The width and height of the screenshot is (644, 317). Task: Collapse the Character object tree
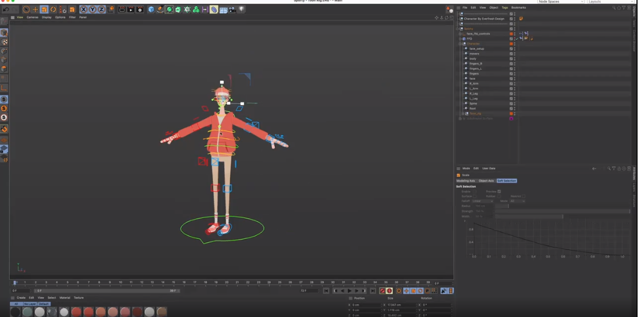click(461, 44)
